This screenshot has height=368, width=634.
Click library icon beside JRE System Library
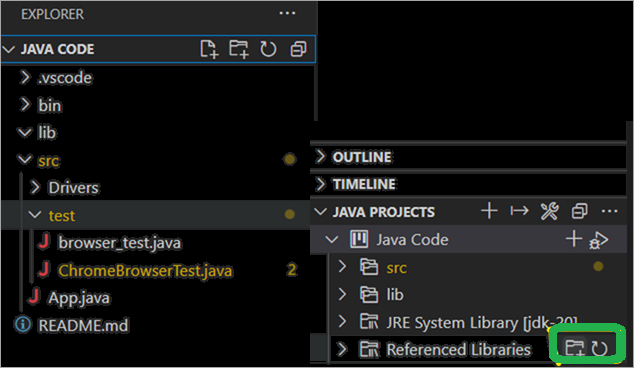[x=369, y=322]
